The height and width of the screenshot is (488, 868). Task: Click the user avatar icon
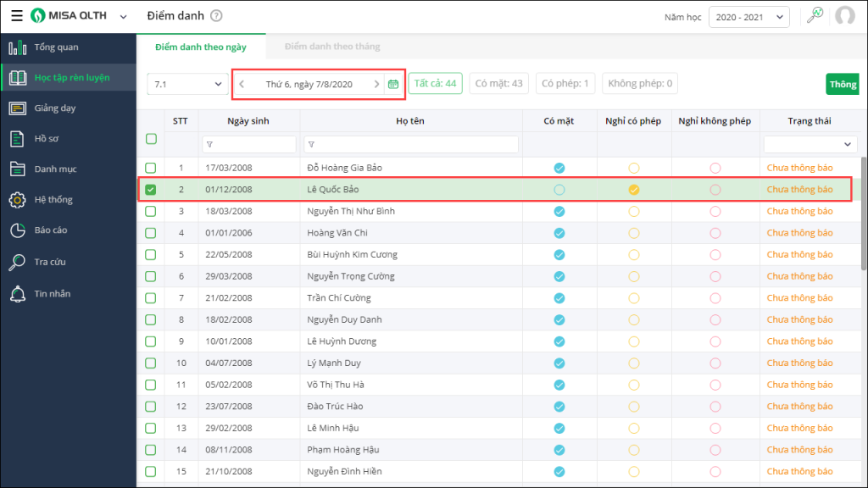[x=844, y=16]
